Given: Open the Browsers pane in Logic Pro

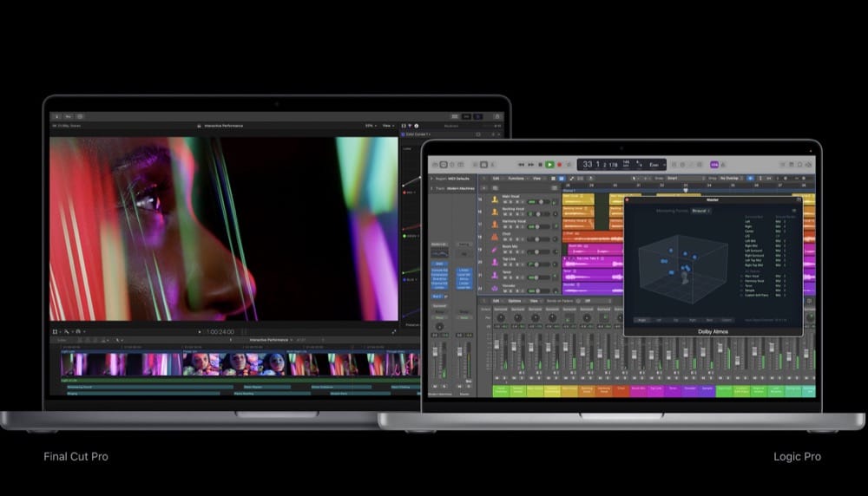Looking at the screenshot, I should [x=809, y=165].
